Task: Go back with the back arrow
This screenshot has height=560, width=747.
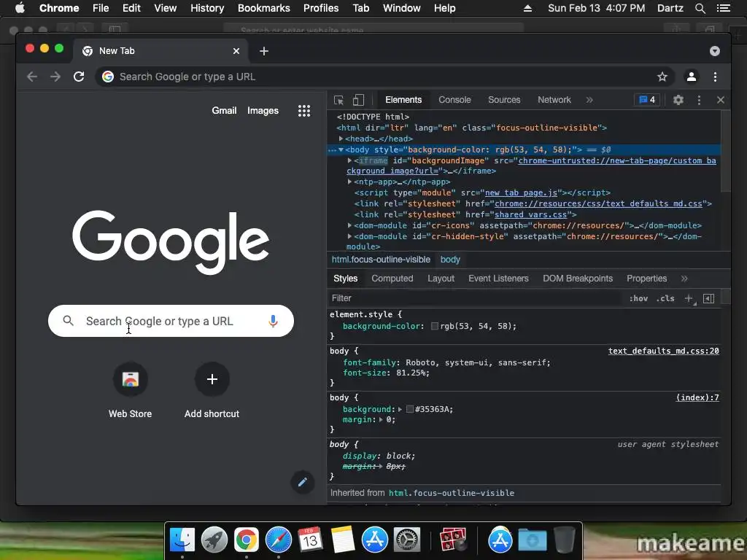Action: point(32,77)
